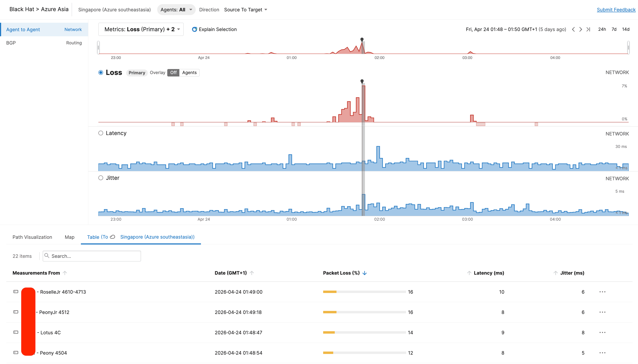Open more options for Lotus 4C row

click(602, 332)
